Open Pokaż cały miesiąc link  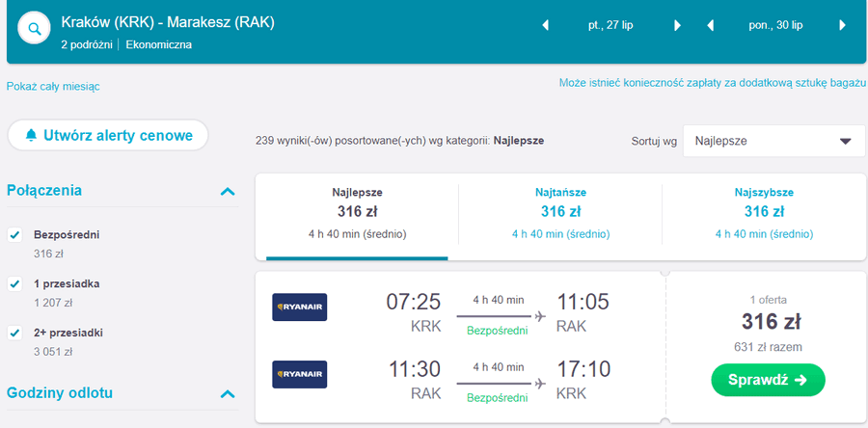click(53, 87)
